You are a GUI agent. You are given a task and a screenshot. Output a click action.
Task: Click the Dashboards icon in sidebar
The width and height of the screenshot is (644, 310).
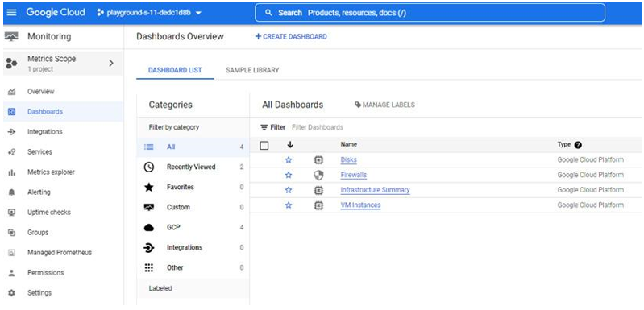(x=11, y=112)
